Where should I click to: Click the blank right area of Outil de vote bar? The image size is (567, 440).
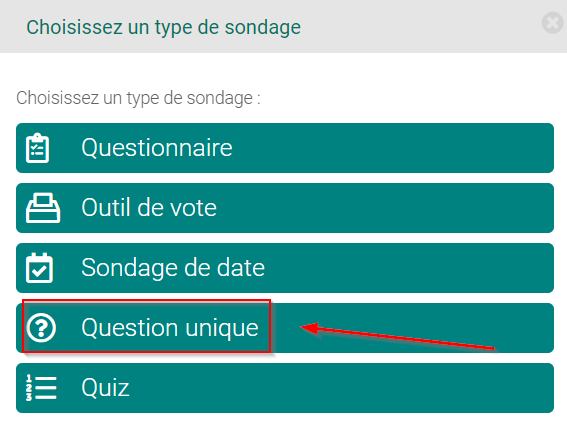[x=387, y=208]
